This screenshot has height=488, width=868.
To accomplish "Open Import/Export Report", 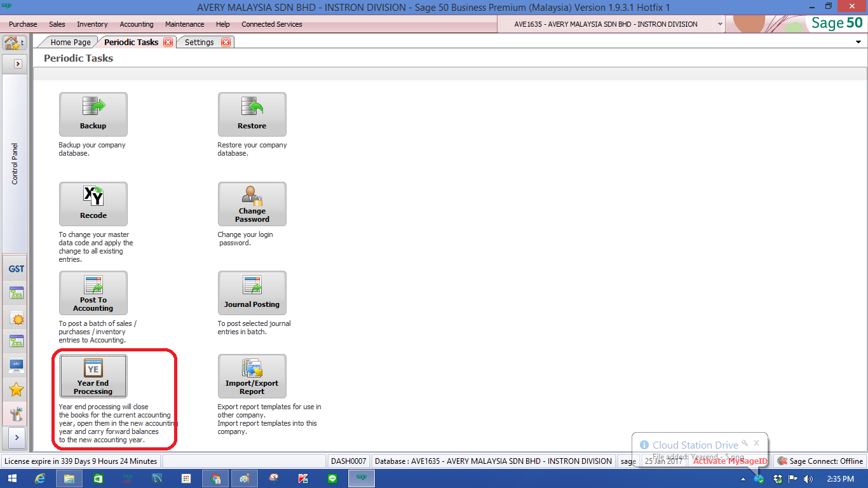I will [x=252, y=376].
